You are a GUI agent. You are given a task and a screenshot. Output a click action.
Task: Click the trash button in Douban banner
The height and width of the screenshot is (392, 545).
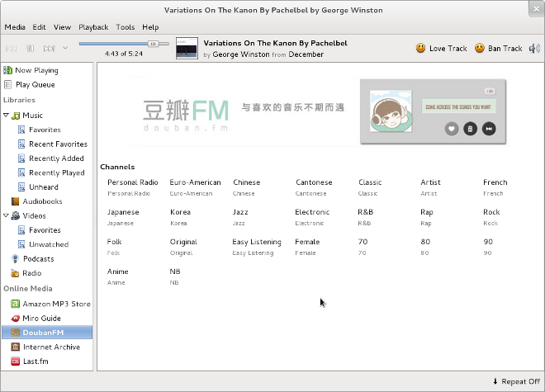pos(471,129)
